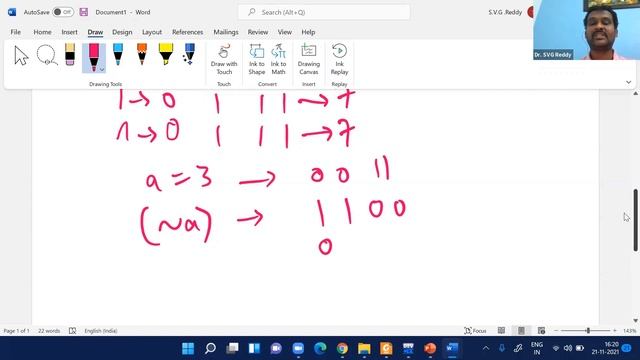640x360 pixels.
Task: Enable Focus mode
Action: pos(475,331)
